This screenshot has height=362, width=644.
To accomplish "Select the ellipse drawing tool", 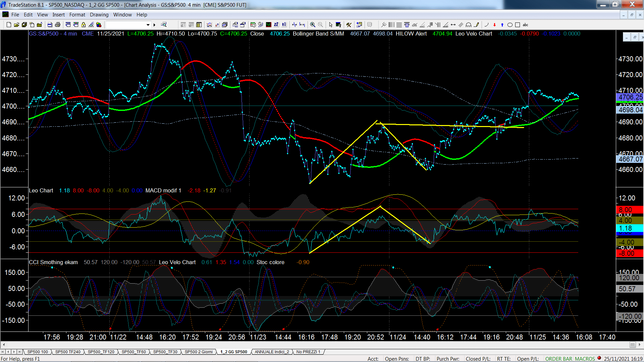I will point(510,25).
